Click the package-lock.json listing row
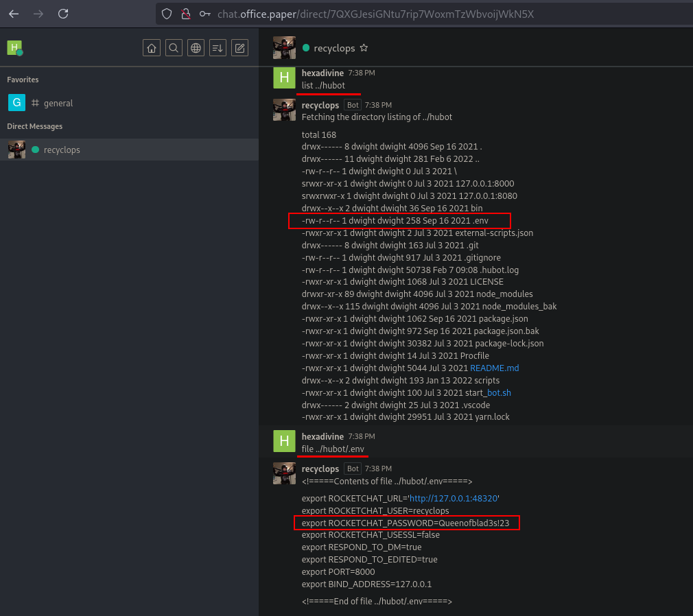 point(423,344)
